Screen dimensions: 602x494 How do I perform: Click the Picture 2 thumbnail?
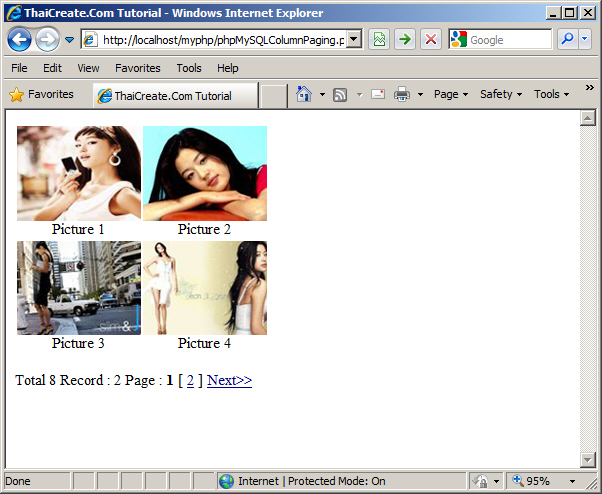click(x=205, y=173)
